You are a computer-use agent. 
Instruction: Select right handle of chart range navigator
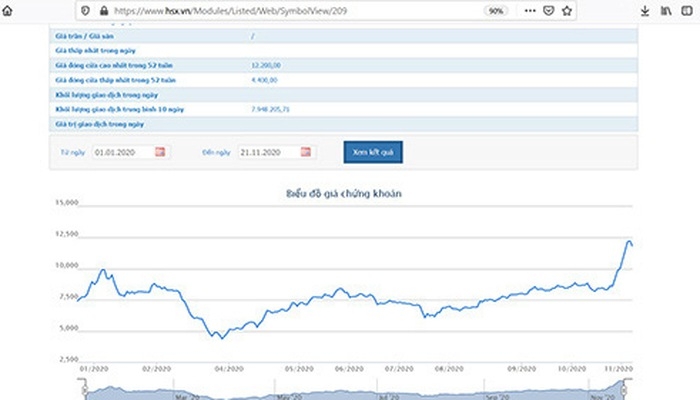[x=625, y=390]
